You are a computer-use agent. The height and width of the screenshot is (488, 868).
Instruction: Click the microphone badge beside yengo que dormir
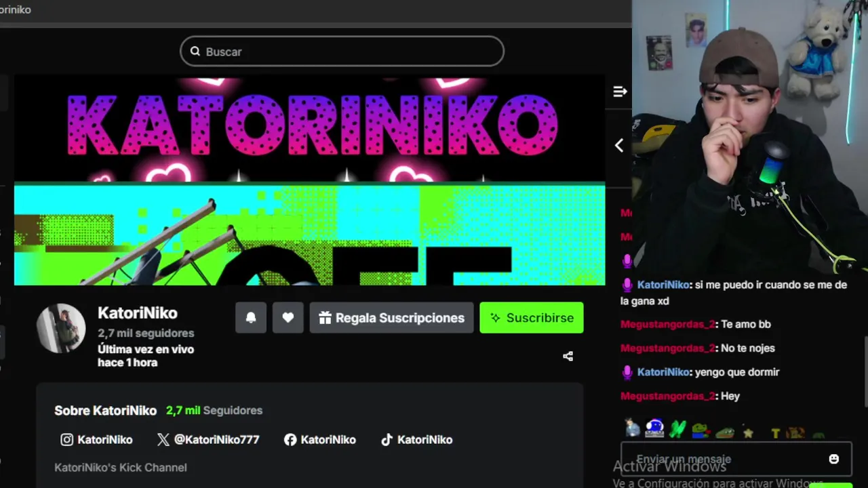click(x=627, y=372)
